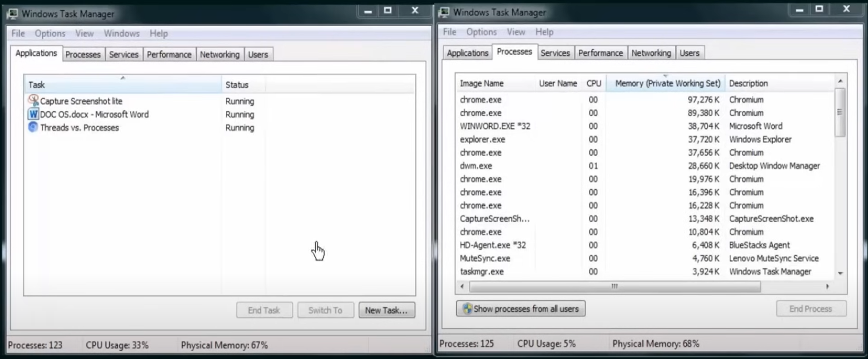Image resolution: width=868 pixels, height=359 pixels.
Task: Click the Microsoft Word icon beside DOC OS.docx
Action: (x=33, y=114)
